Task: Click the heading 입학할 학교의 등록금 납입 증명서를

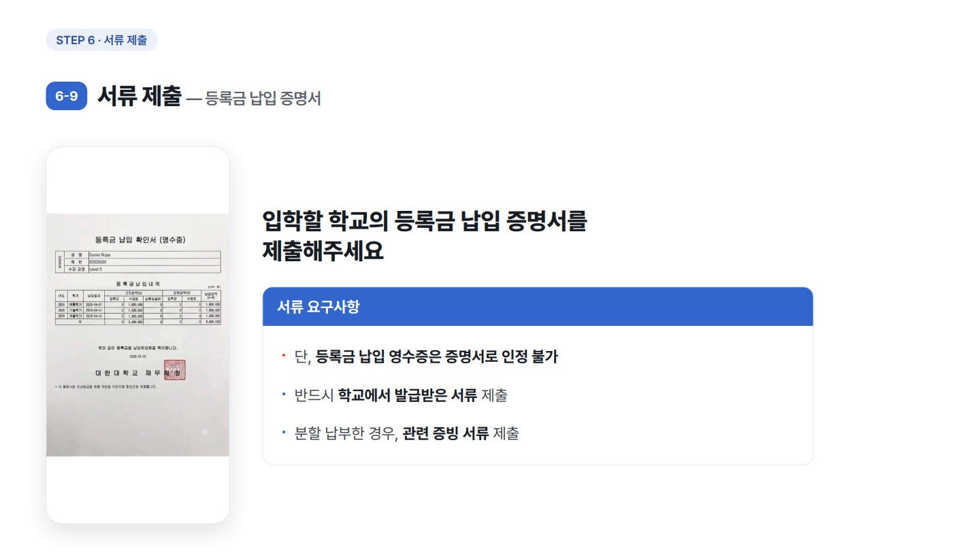Action: 424,222
